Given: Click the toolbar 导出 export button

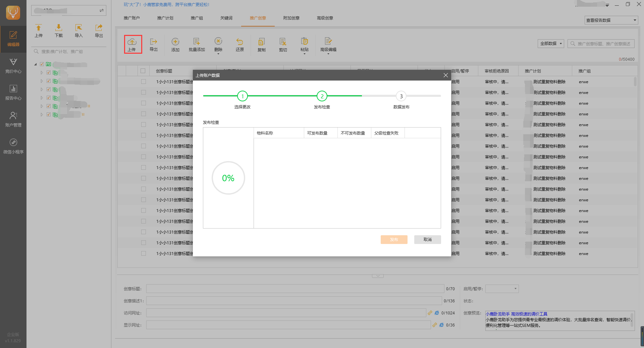Looking at the screenshot, I should tap(154, 45).
